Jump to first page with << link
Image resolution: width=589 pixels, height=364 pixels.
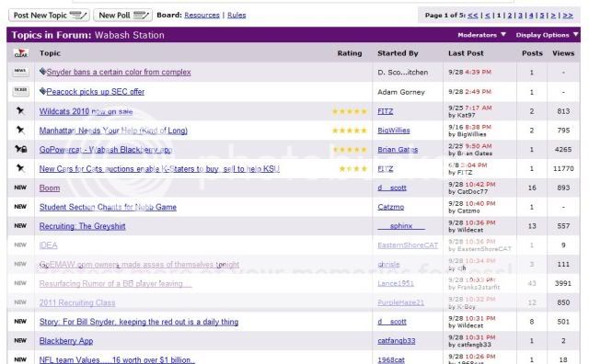point(473,16)
